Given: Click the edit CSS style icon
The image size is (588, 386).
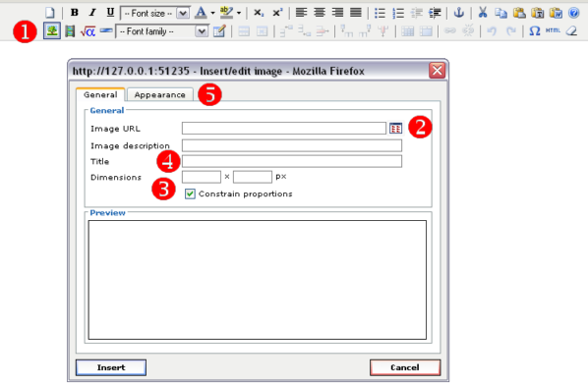Looking at the screenshot, I should click(x=219, y=31).
